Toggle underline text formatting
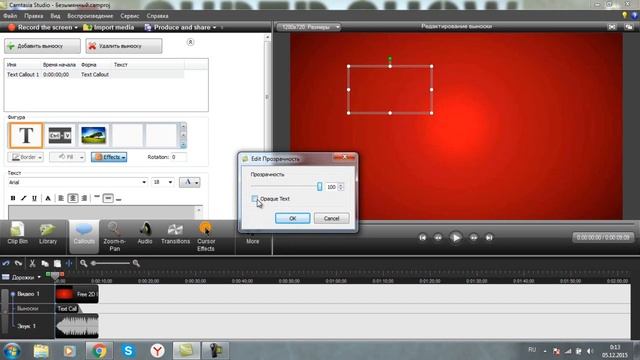 (x=34, y=198)
